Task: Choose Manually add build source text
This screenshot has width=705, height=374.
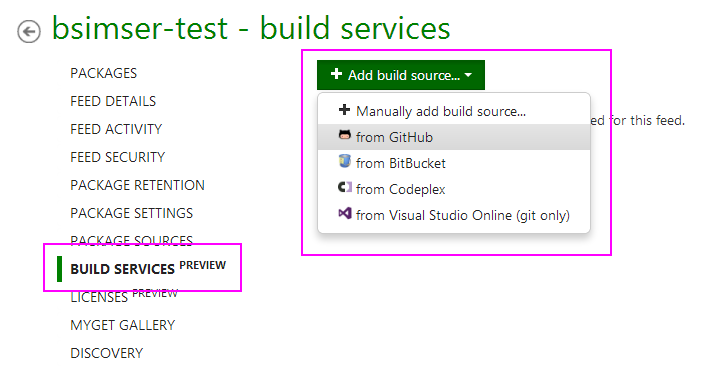Action: (441, 111)
